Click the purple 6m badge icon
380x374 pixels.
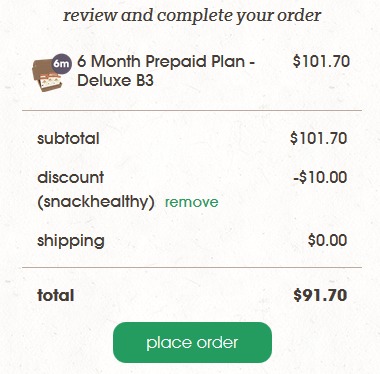[62, 63]
